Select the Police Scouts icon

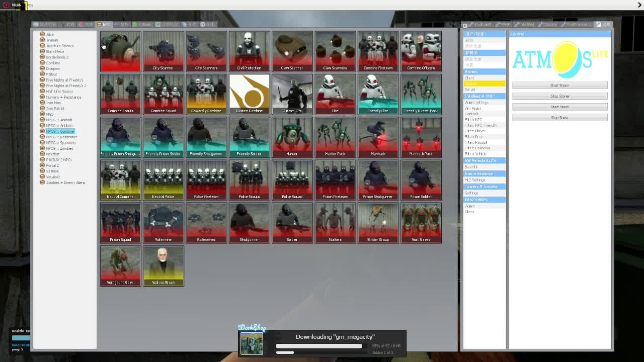pyautogui.click(x=249, y=180)
